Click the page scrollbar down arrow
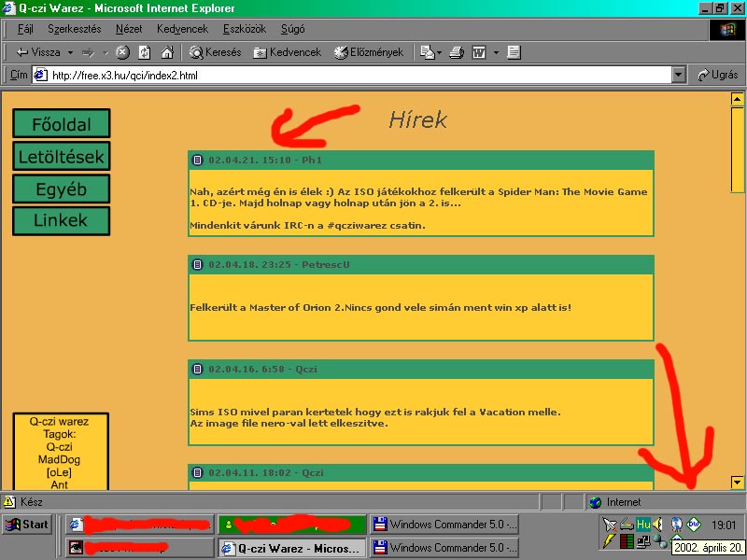 pyautogui.click(x=737, y=483)
